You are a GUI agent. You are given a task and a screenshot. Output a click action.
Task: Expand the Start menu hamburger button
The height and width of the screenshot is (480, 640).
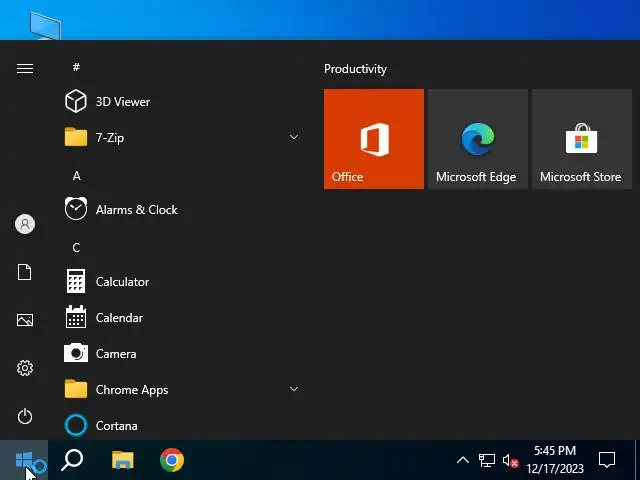pyautogui.click(x=25, y=69)
